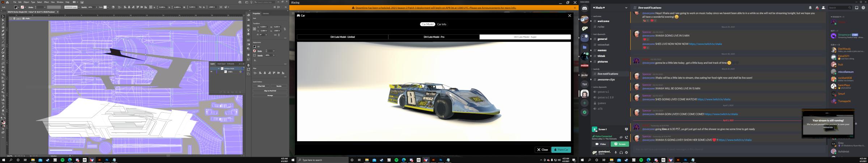Select Dirt Late Model - Pro tab

(434, 37)
